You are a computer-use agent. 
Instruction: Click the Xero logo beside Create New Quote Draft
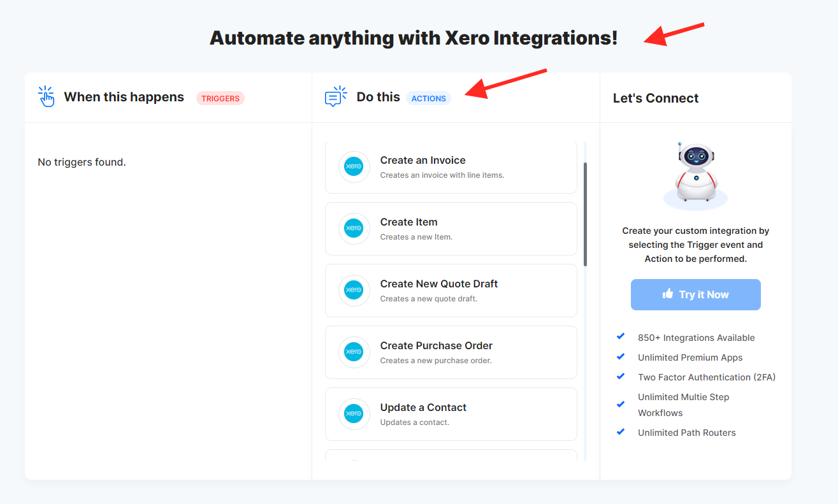[x=354, y=291]
